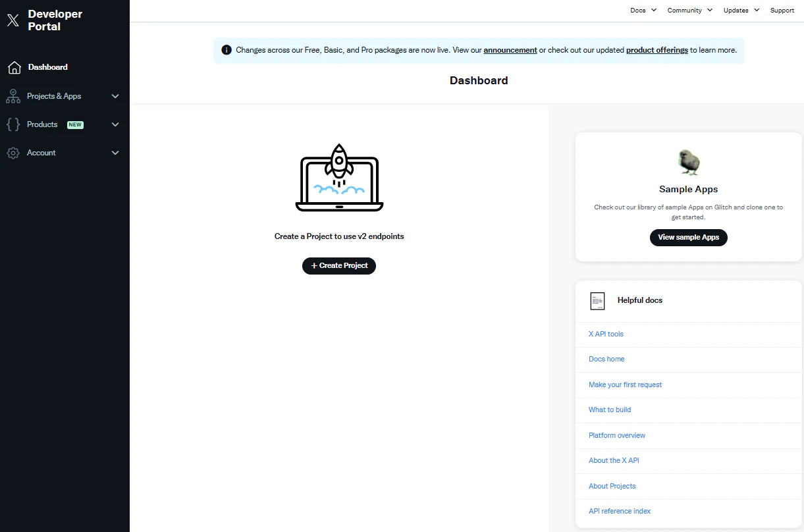Select Account label in sidebar
This screenshot has height=532, width=804.
(41, 153)
